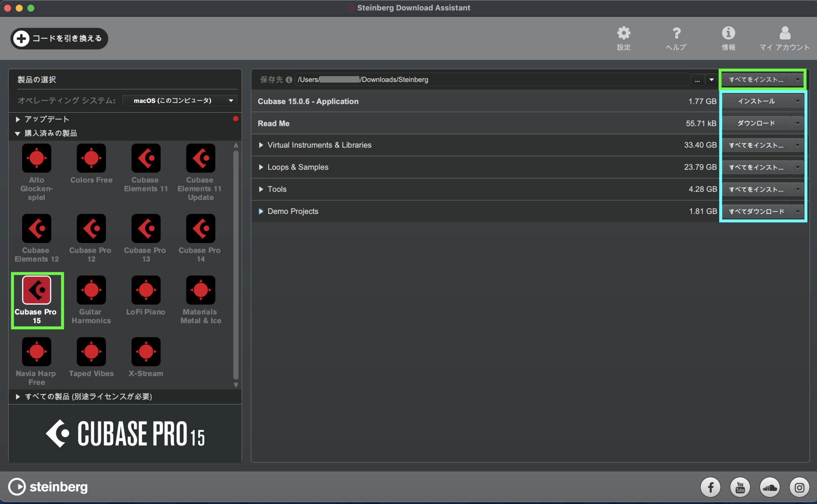Click the Facebook icon in footer
The image size is (817, 504).
click(x=710, y=487)
